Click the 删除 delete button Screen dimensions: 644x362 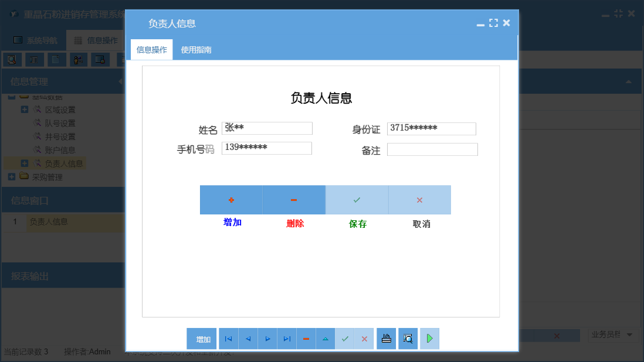(x=294, y=200)
